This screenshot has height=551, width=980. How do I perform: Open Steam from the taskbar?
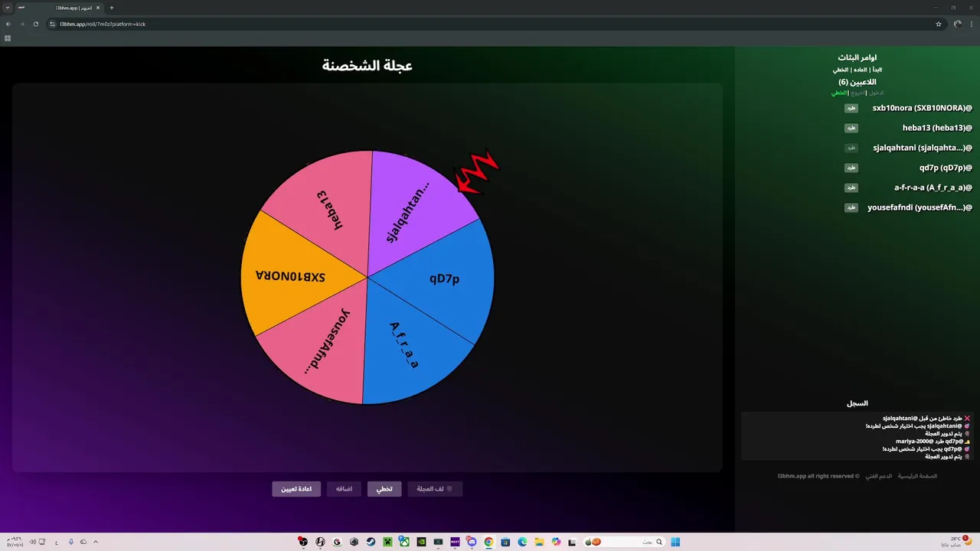point(371,542)
